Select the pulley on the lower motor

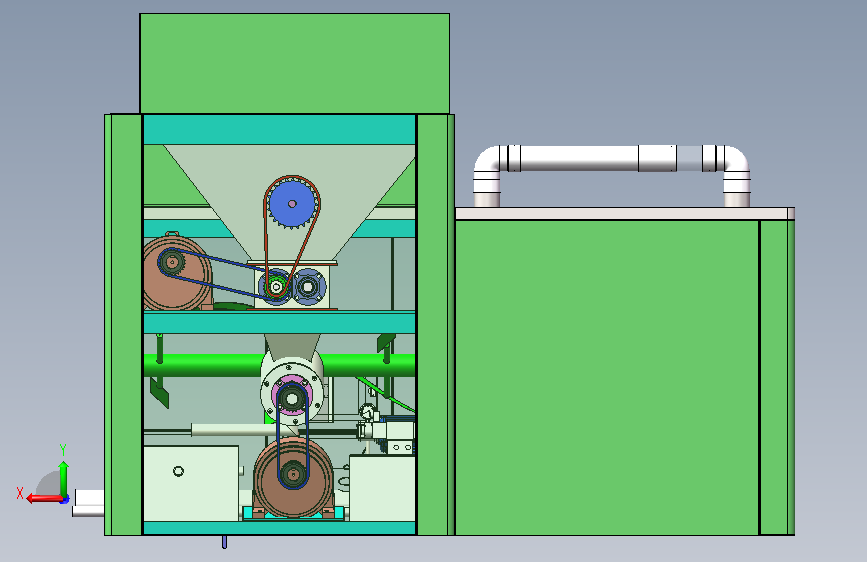pos(293,473)
